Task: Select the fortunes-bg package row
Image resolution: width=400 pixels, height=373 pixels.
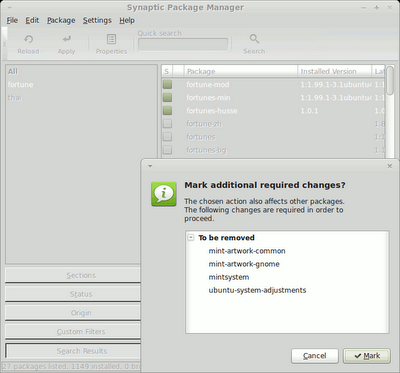Action: point(273,150)
